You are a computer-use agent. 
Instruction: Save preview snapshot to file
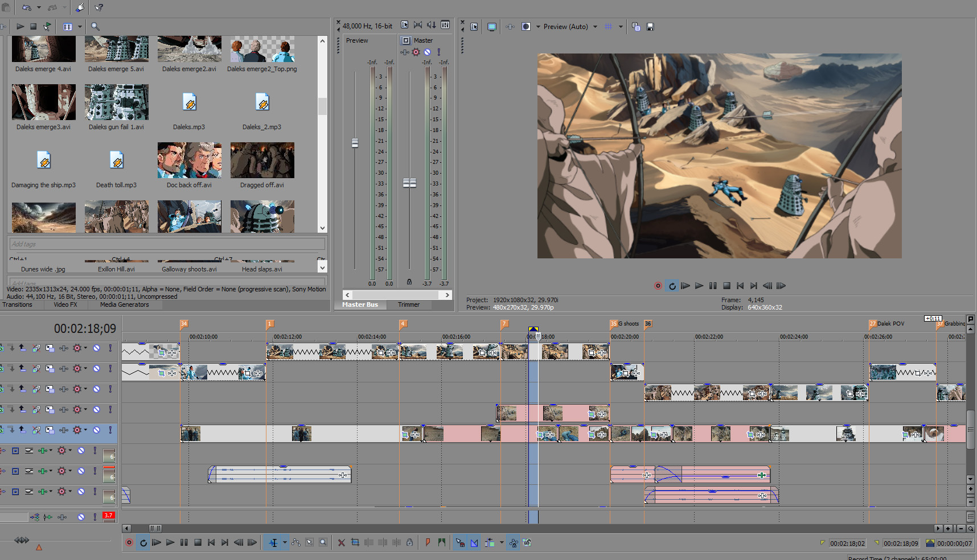[650, 27]
